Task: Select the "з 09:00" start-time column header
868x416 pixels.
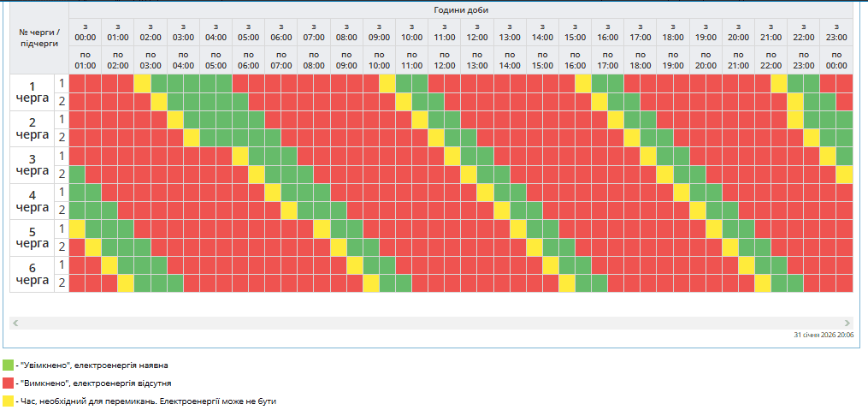Action: [379, 33]
